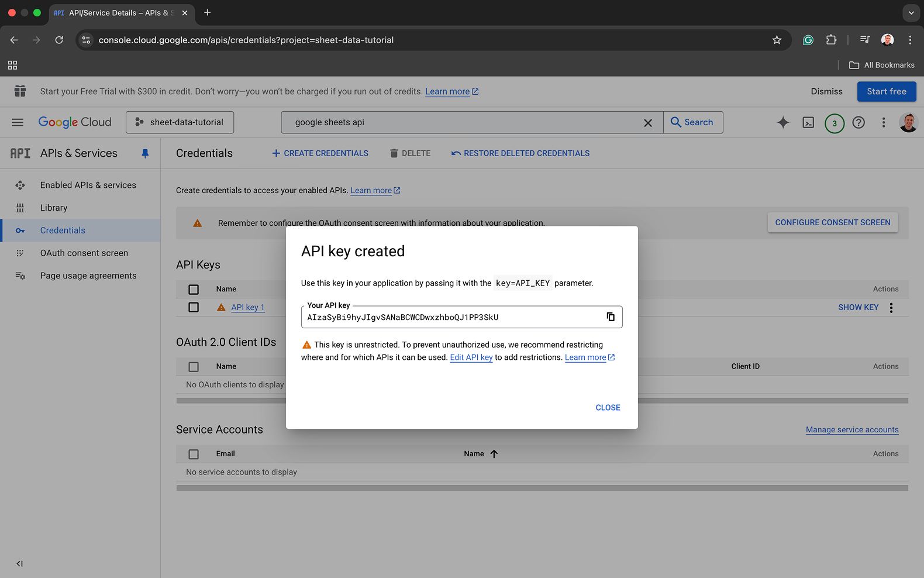Click Create Credentials
This screenshot has width=924, height=578.
click(320, 153)
